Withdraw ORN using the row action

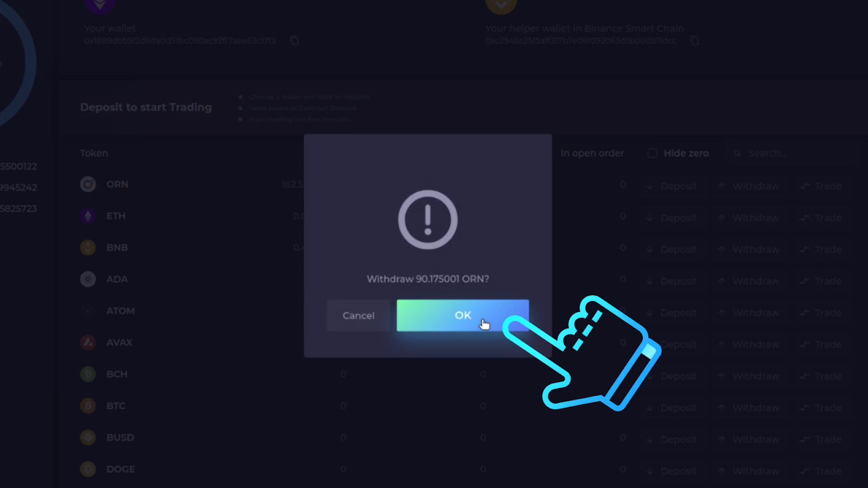[749, 186]
